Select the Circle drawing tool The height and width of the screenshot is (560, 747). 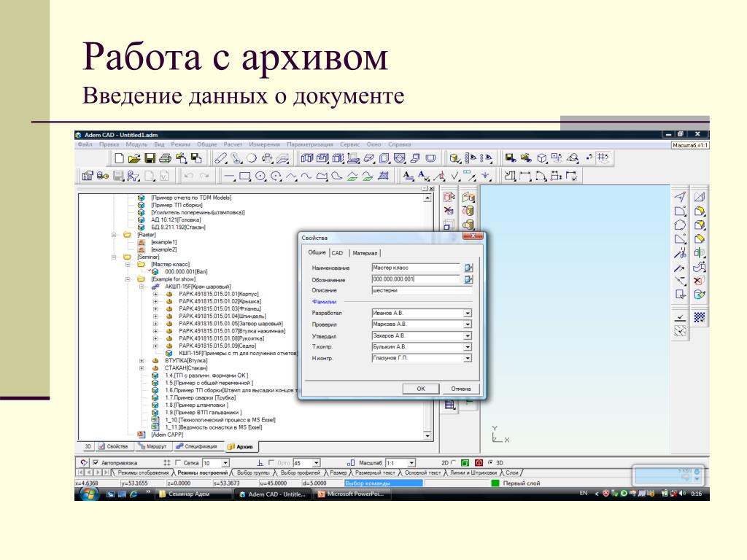coord(260,176)
